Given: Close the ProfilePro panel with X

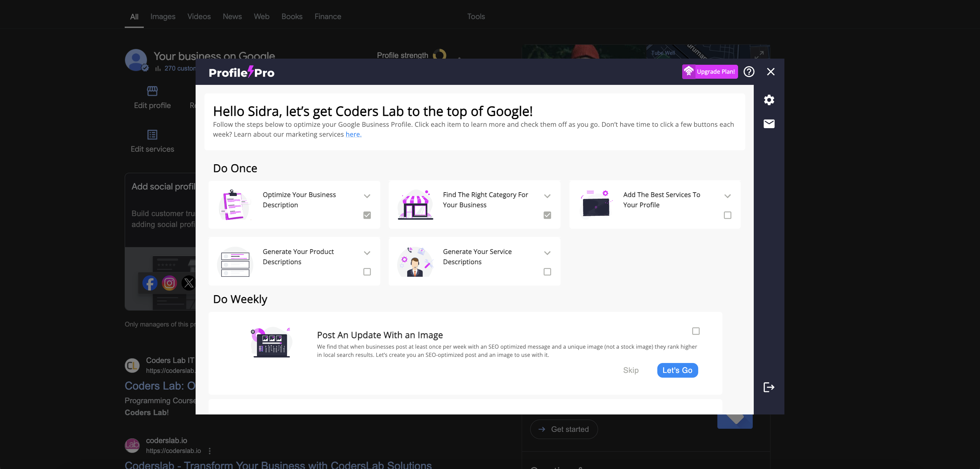Looking at the screenshot, I should [771, 72].
